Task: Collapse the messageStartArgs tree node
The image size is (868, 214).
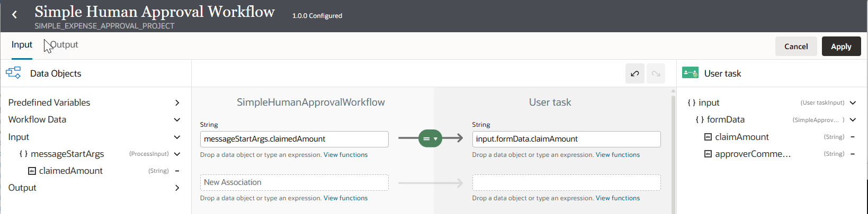Action: pos(177,154)
